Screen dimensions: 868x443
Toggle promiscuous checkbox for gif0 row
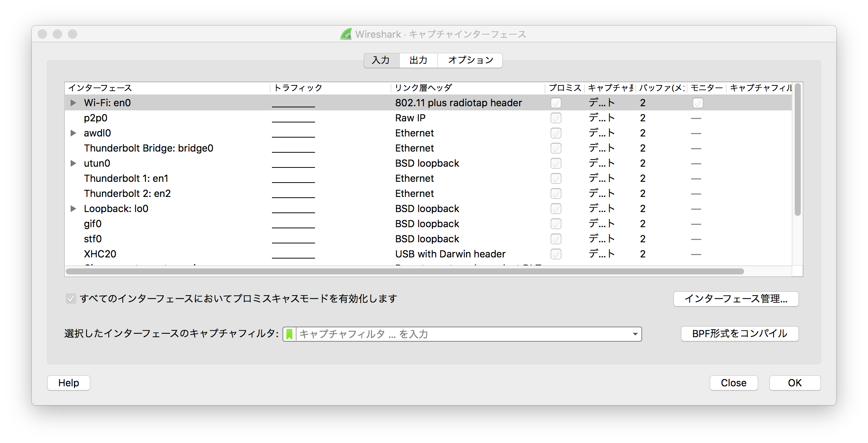(x=556, y=224)
